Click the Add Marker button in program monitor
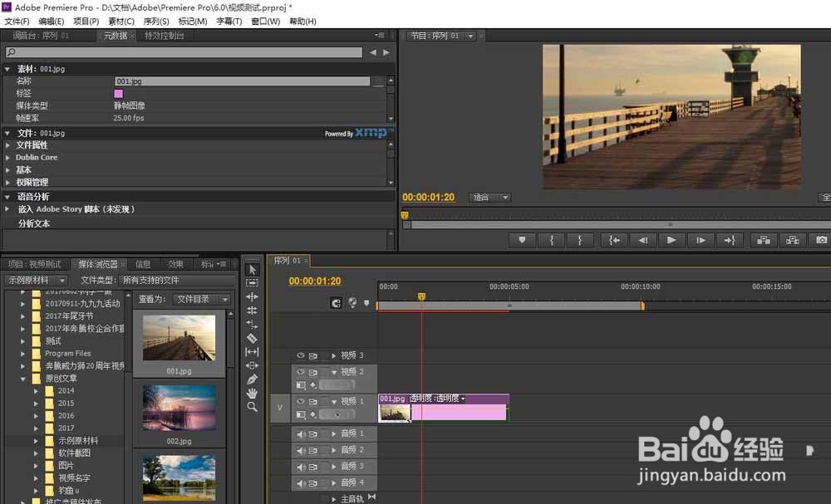The width and height of the screenshot is (831, 504). [x=522, y=240]
